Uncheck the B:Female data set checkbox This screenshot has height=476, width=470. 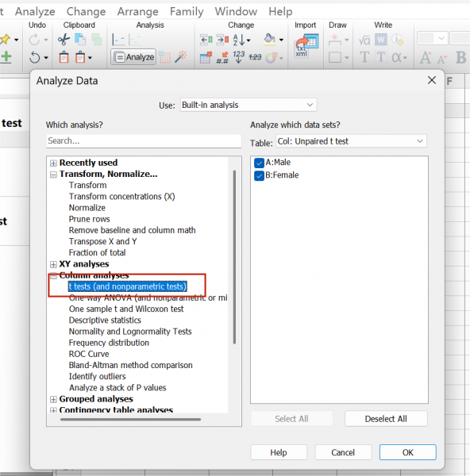pyautogui.click(x=259, y=175)
